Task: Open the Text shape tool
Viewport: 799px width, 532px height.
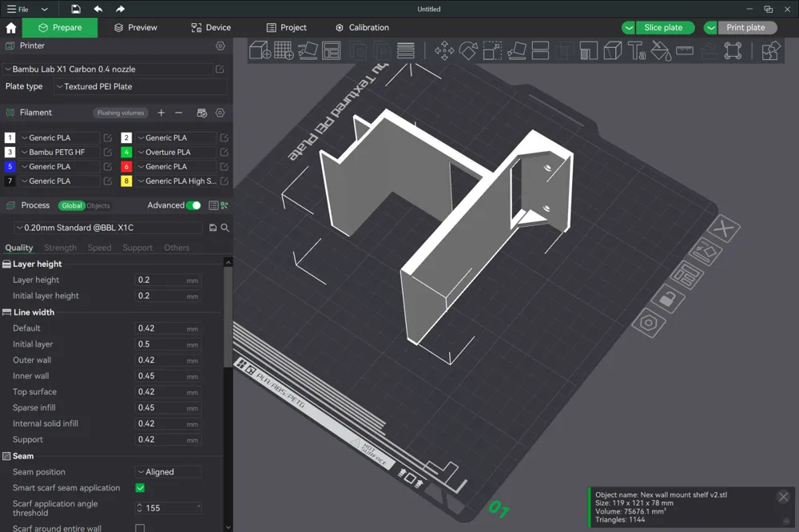Action: 637,50
